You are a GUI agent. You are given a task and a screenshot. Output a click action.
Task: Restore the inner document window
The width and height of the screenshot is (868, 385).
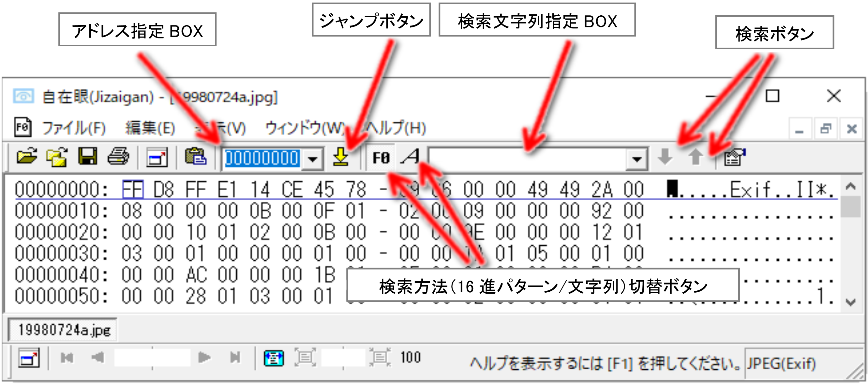[x=826, y=129]
